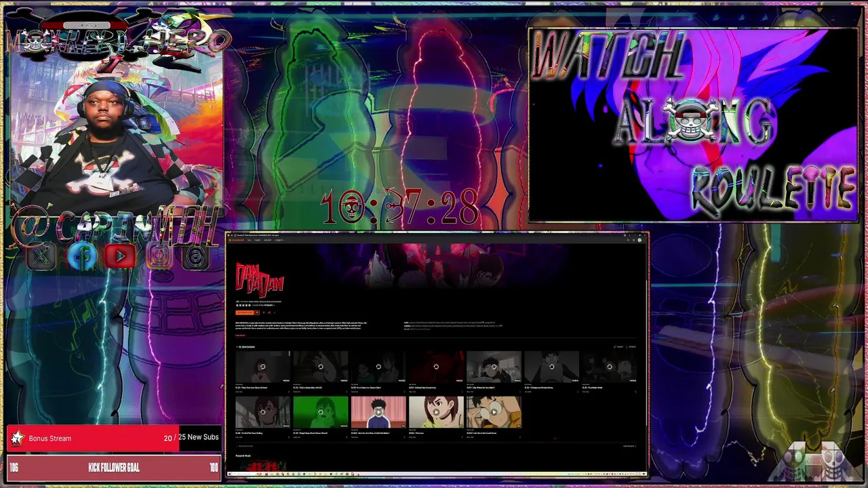
Task: Play episode 6 thumbnail
Action: click(x=552, y=367)
